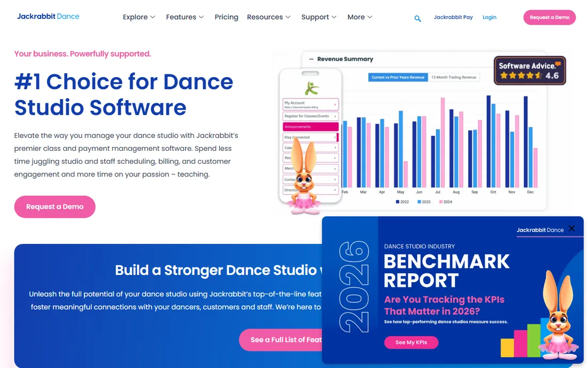Viewport: 588px width, 368px height.
Task: Click the 2024 legend swatch
Action: pyautogui.click(x=441, y=202)
